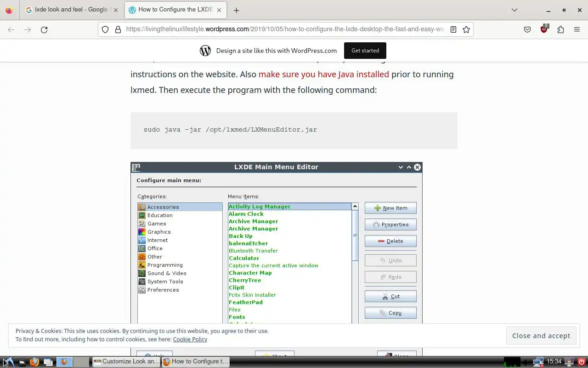Click the red power logout icon
Image resolution: width=588 pixels, height=368 pixels.
point(582,362)
